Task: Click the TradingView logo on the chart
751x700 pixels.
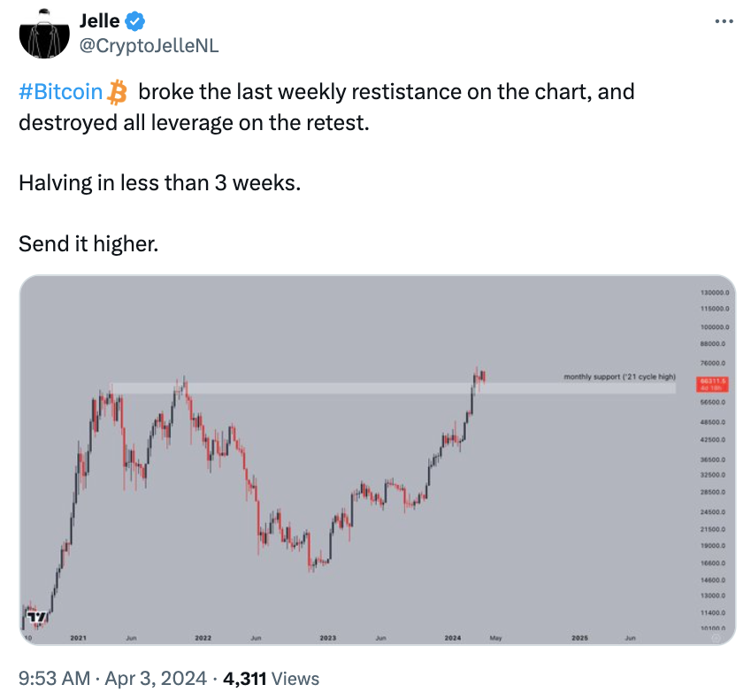Action: click(37, 617)
